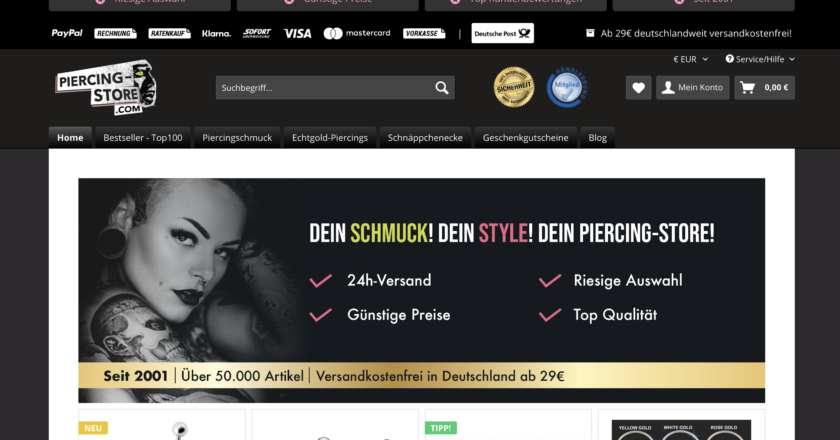Click the PayPal payment logo
The image size is (840, 440).
pos(67,33)
